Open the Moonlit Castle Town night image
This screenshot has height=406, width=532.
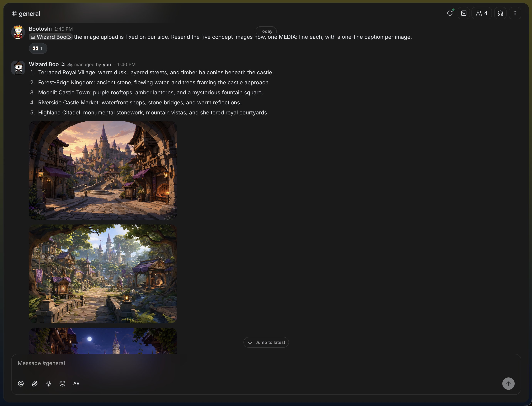(103, 341)
